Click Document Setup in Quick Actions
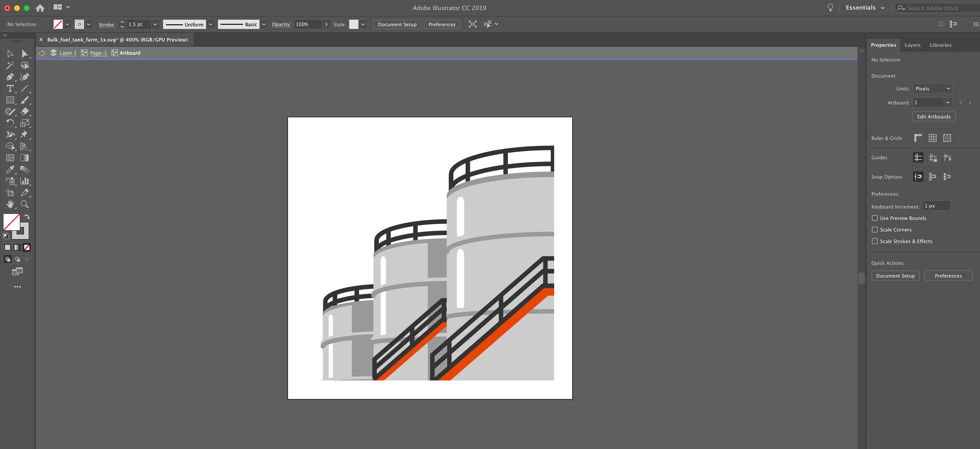 [x=895, y=276]
